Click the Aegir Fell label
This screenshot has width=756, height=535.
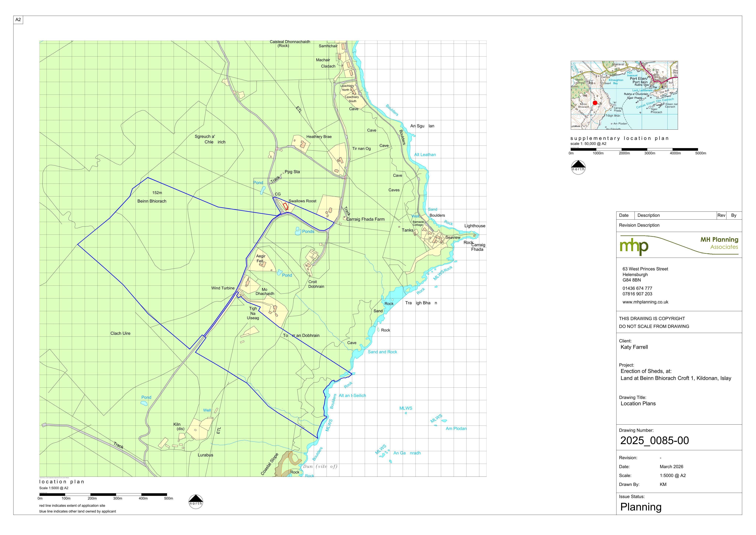point(260,259)
